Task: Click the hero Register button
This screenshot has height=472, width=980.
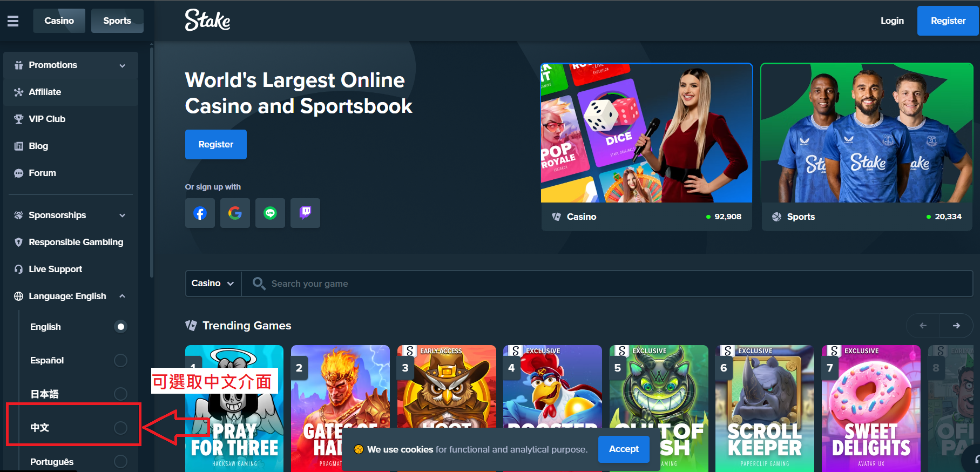Action: pyautogui.click(x=216, y=145)
